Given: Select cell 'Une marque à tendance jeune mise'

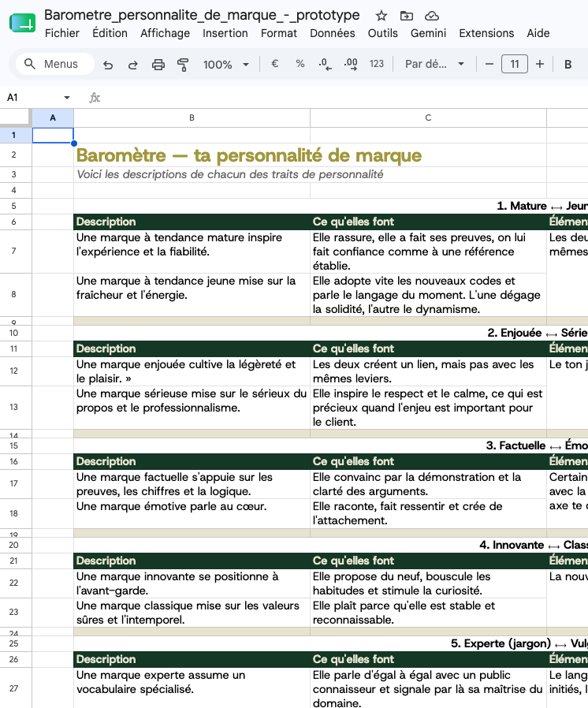Looking at the screenshot, I should pyautogui.click(x=192, y=295).
